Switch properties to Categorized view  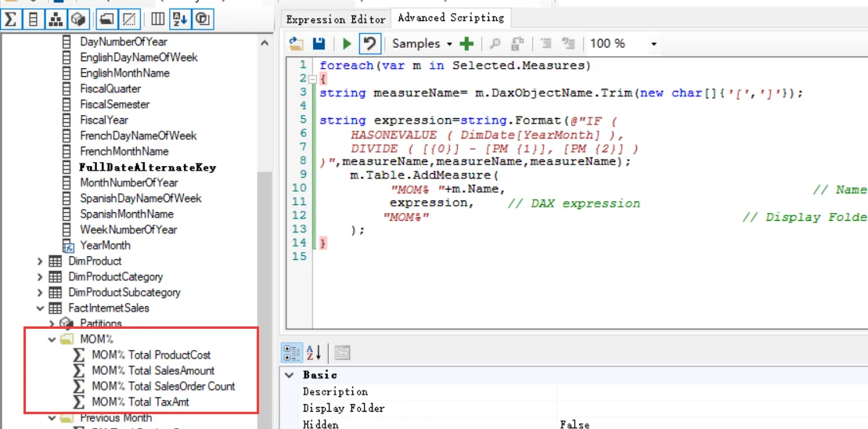(291, 352)
